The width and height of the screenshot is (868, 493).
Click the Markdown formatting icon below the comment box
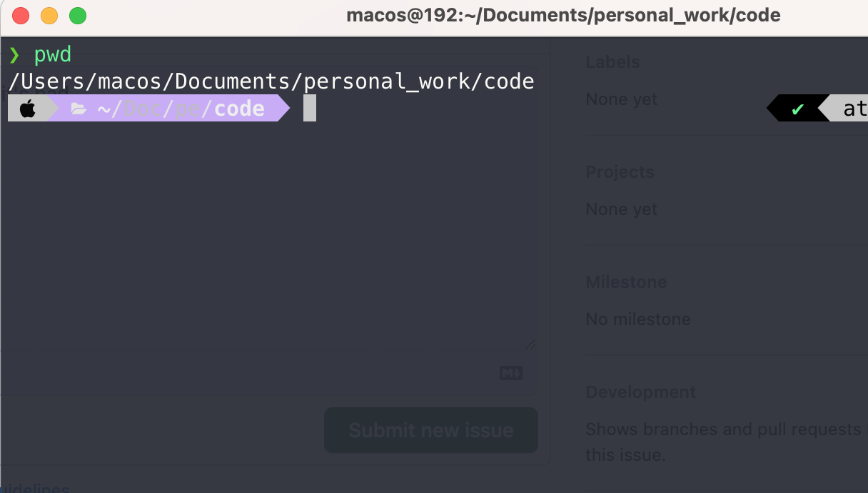[510, 372]
